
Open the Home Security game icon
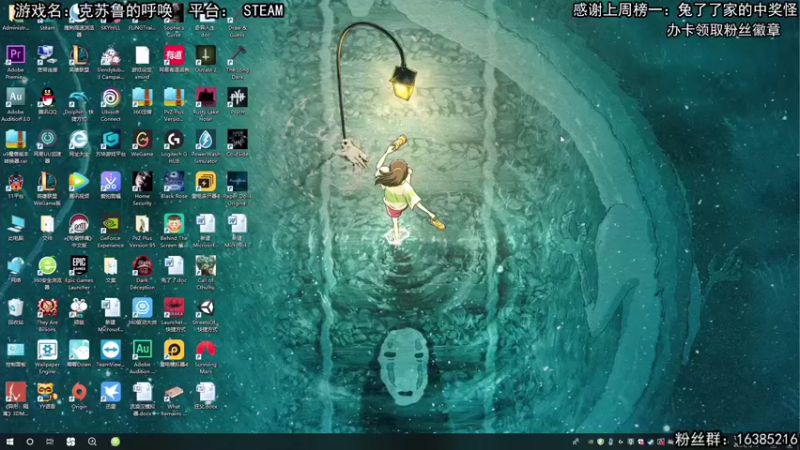(x=142, y=182)
